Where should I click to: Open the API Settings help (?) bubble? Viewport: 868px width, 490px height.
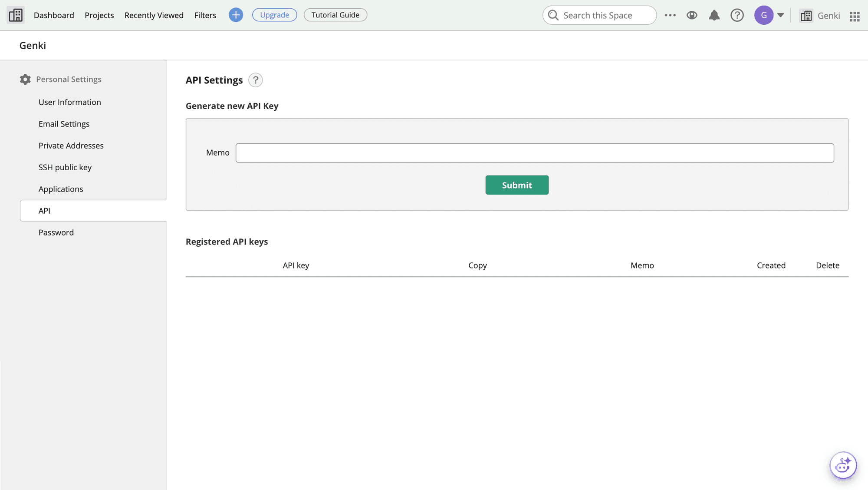[255, 80]
